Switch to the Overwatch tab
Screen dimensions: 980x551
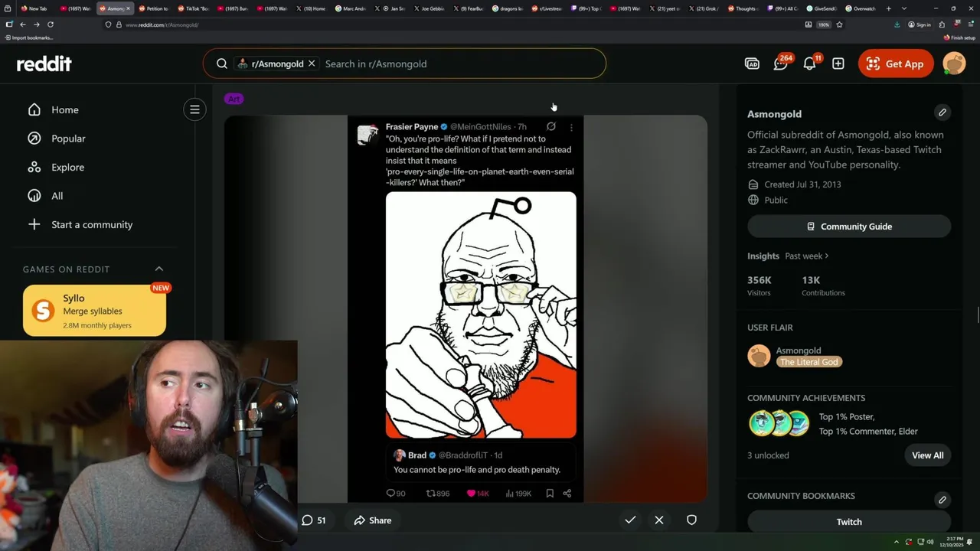coord(863,8)
